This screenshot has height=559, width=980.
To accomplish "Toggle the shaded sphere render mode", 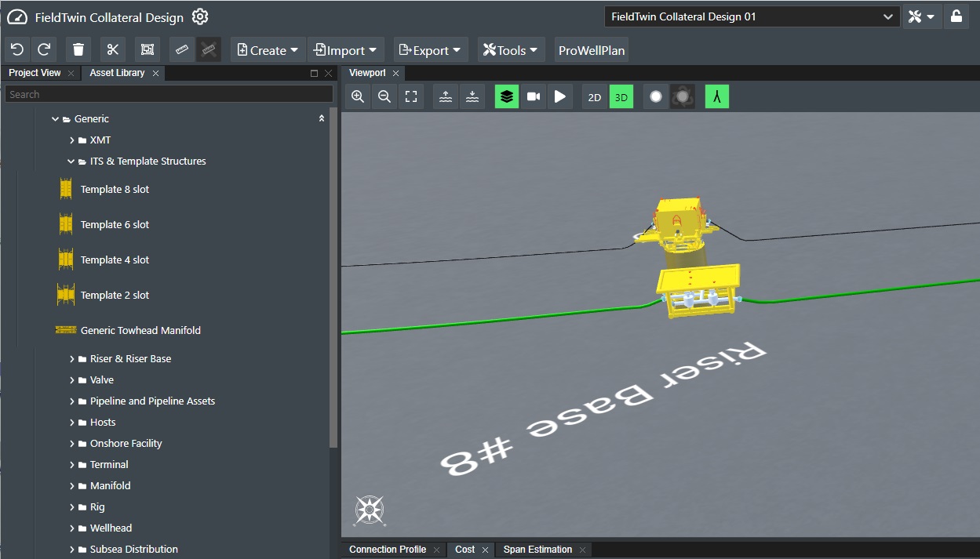I will [683, 96].
